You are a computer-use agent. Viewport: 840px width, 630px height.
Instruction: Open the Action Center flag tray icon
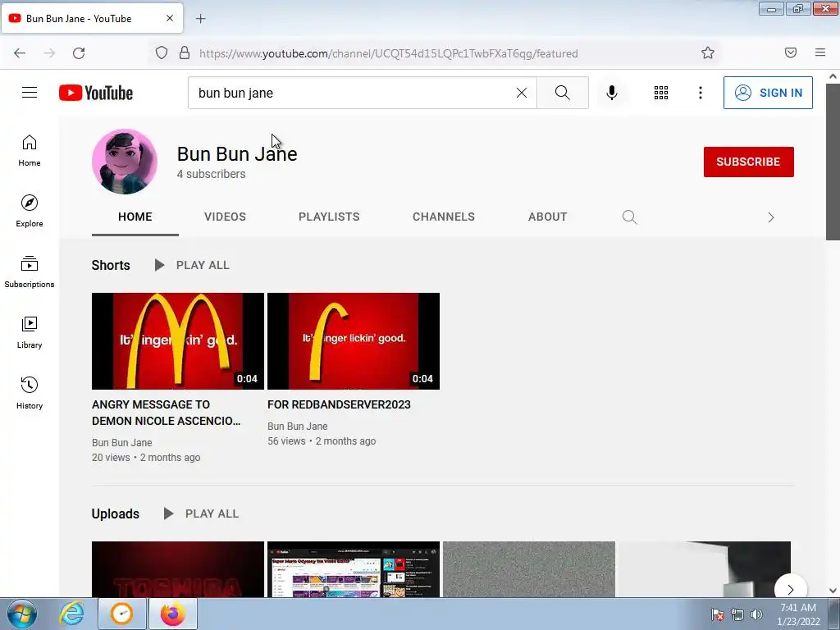(717, 614)
